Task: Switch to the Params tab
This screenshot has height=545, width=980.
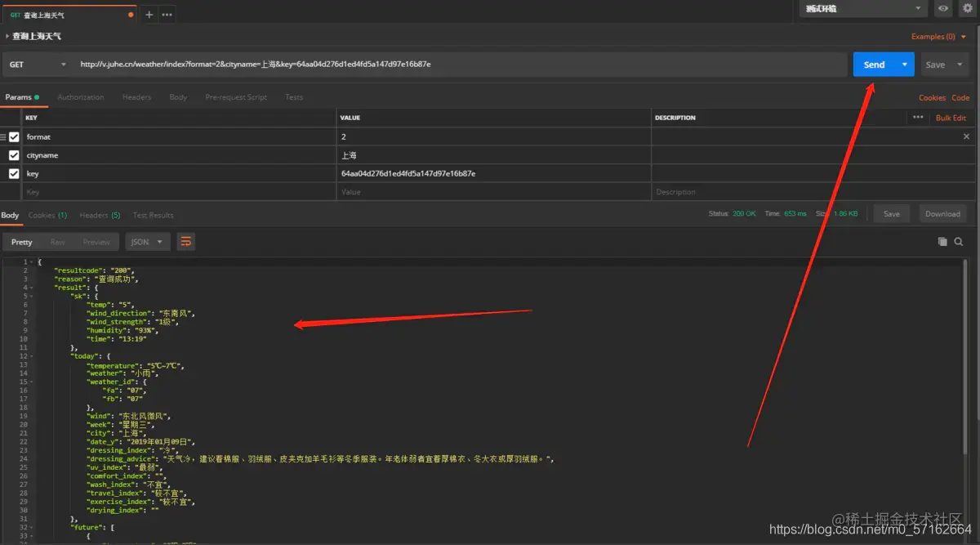Action: (21, 97)
